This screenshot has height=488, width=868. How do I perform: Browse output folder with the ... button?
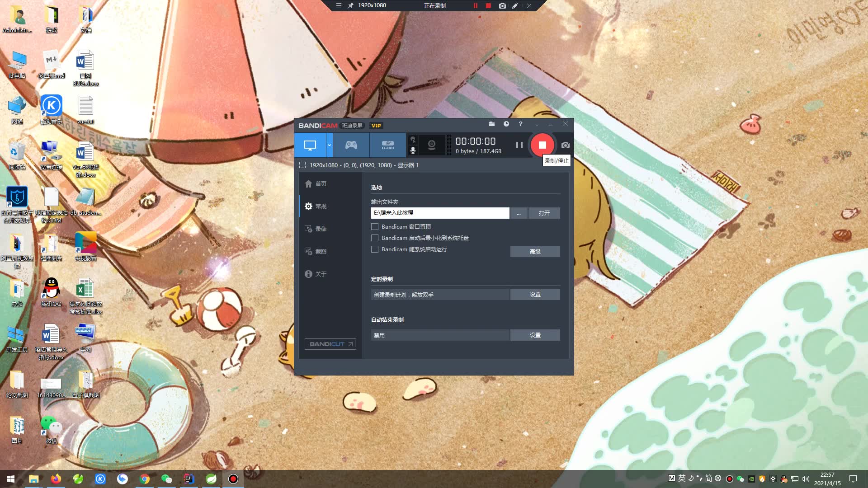coord(519,213)
